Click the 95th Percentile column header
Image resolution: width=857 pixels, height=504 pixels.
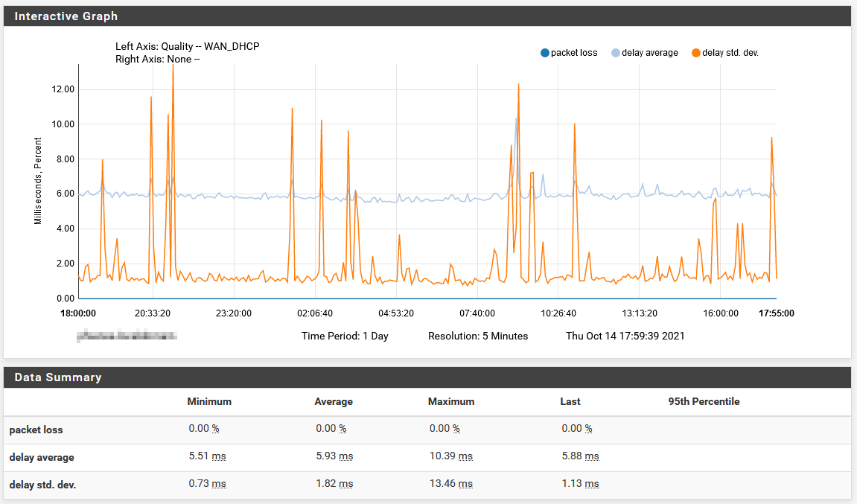(704, 402)
